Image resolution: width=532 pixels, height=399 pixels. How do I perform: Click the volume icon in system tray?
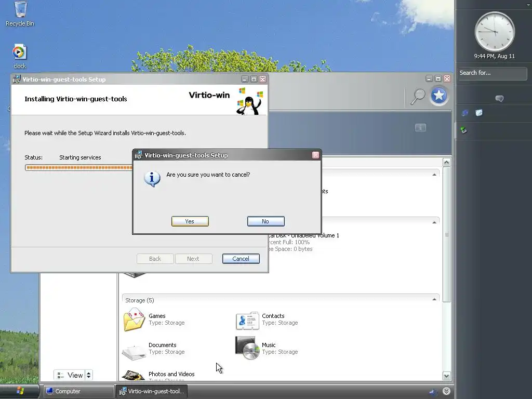click(x=433, y=392)
